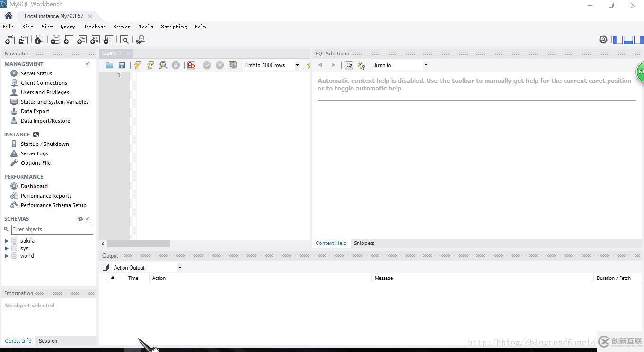
Task: Open the Server menu
Action: click(122, 27)
